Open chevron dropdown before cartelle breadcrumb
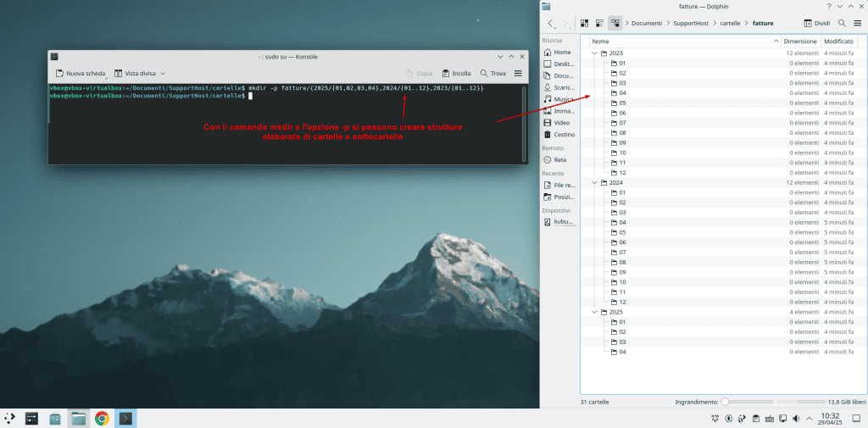868x428 pixels. (x=715, y=23)
